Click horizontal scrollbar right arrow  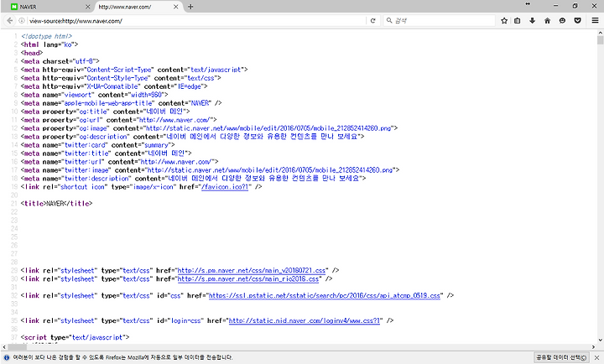(x=593, y=346)
